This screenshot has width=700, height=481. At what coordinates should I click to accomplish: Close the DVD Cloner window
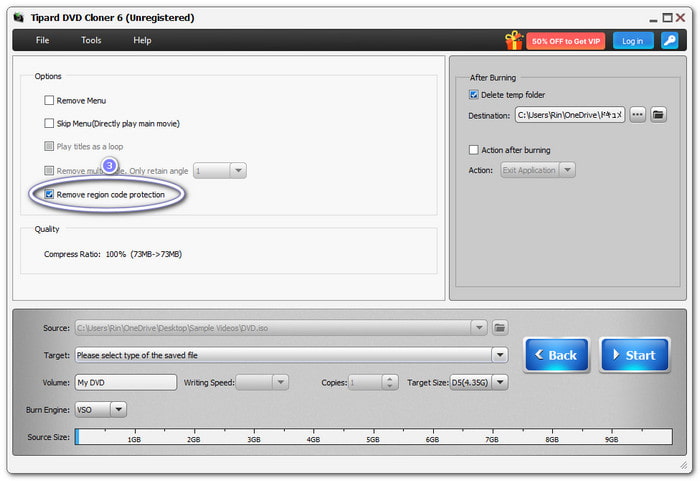(680, 18)
